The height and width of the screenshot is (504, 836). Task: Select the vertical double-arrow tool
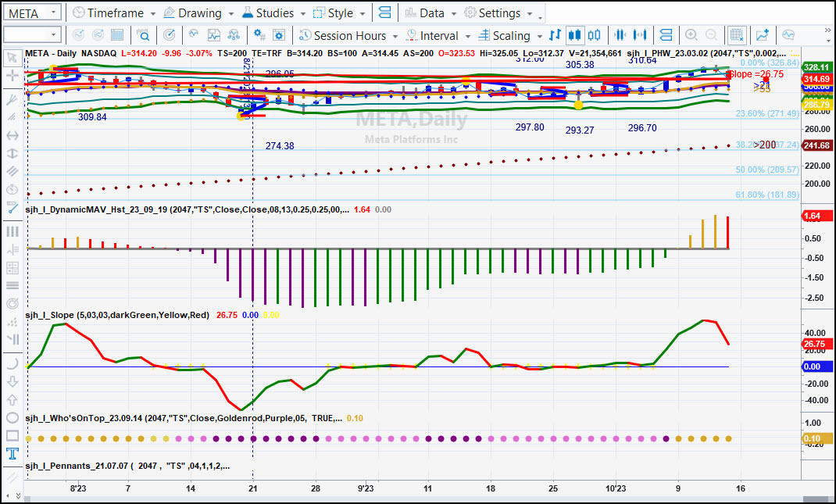[13, 154]
